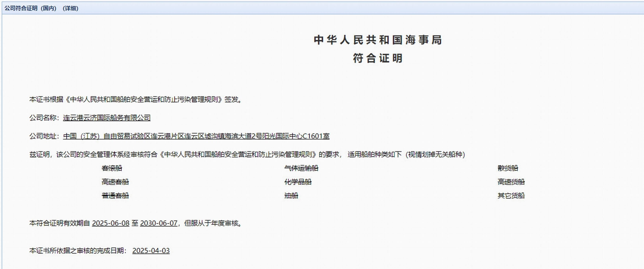Click the panel title 公司符合证明（国内）（详细）

tap(42, 8)
